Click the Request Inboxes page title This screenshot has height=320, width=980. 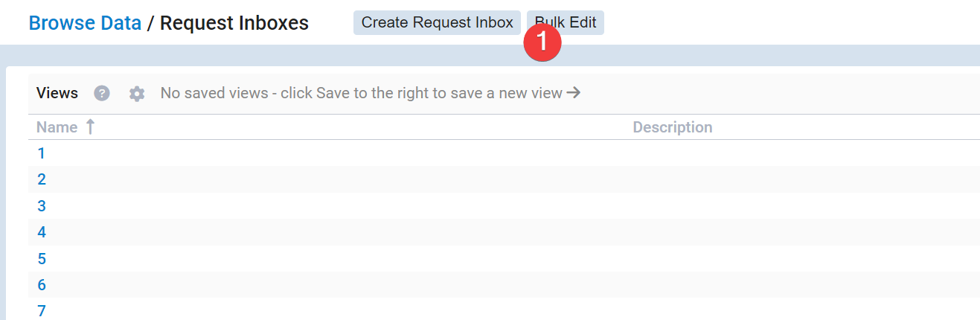(x=234, y=23)
